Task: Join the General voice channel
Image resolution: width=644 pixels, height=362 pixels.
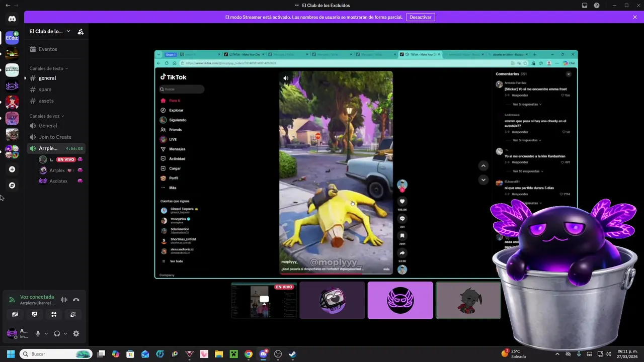Action: pyautogui.click(x=56, y=126)
